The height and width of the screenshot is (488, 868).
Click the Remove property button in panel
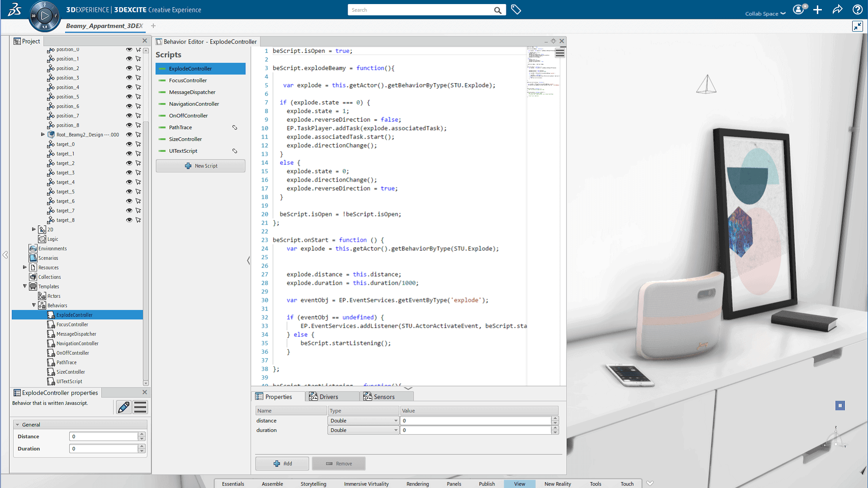339,464
